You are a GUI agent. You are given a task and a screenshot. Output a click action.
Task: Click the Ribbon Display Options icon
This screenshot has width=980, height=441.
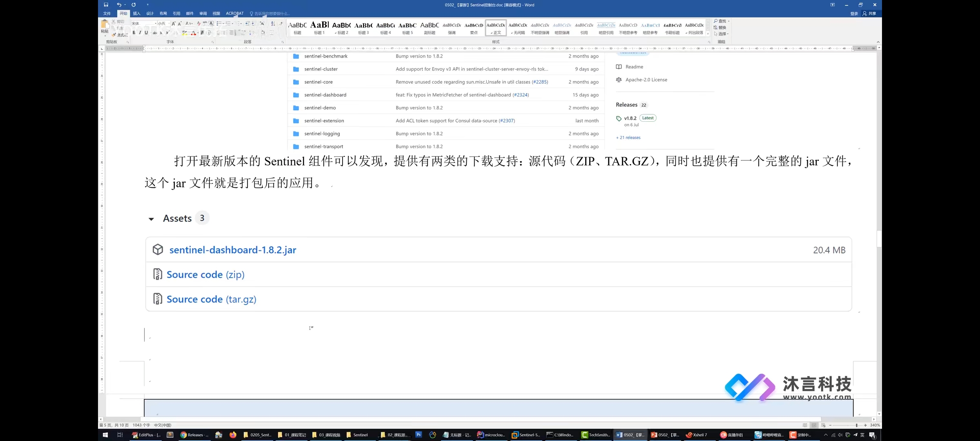[833, 5]
